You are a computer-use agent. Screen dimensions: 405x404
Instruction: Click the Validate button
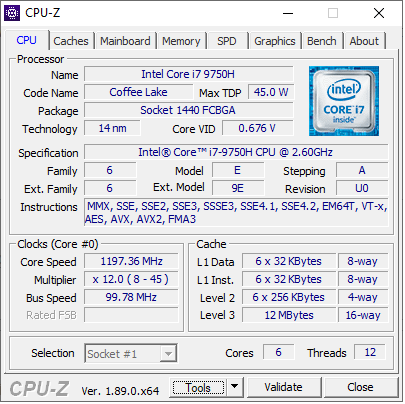(284, 387)
